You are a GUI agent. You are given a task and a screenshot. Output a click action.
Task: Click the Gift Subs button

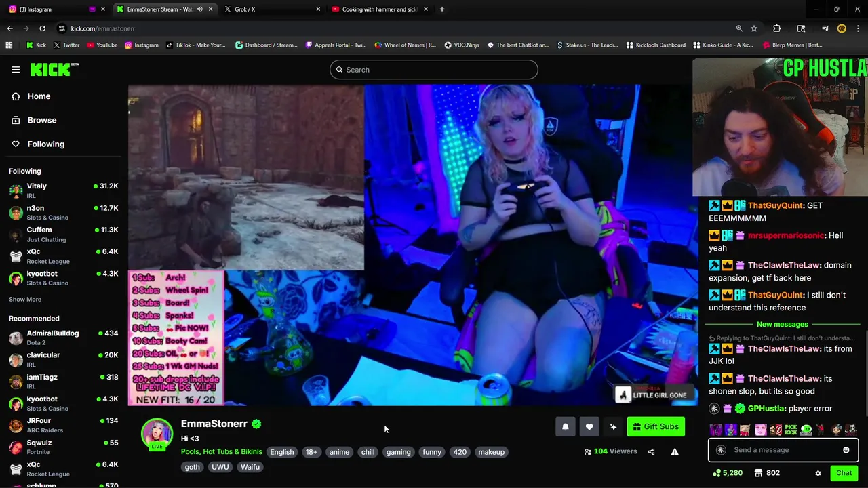pos(656,426)
